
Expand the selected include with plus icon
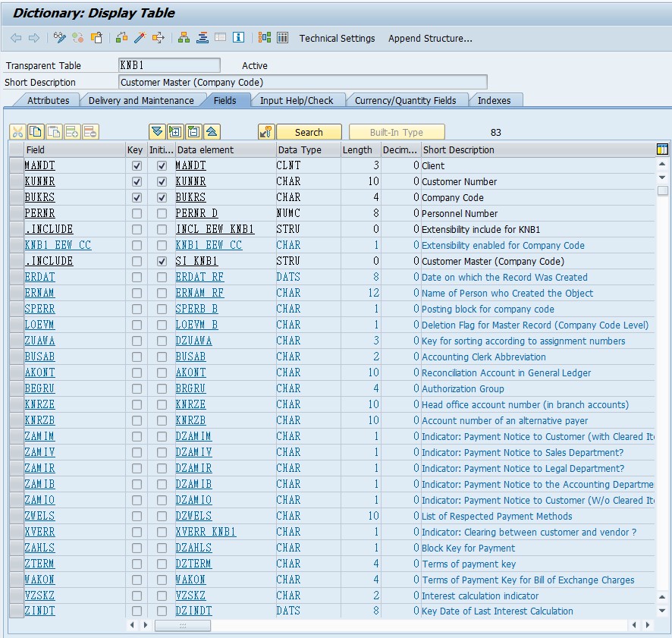point(175,132)
